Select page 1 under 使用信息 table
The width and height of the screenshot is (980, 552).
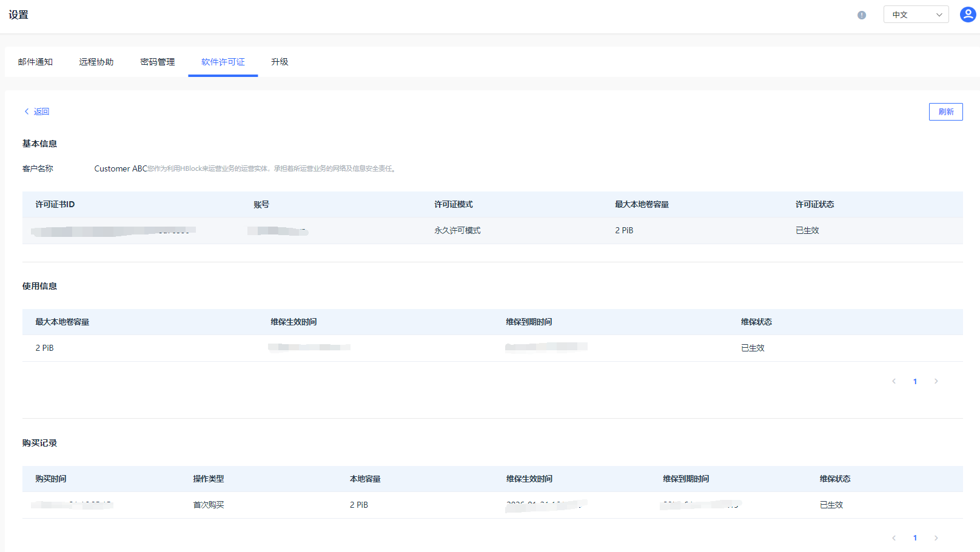[915, 381]
